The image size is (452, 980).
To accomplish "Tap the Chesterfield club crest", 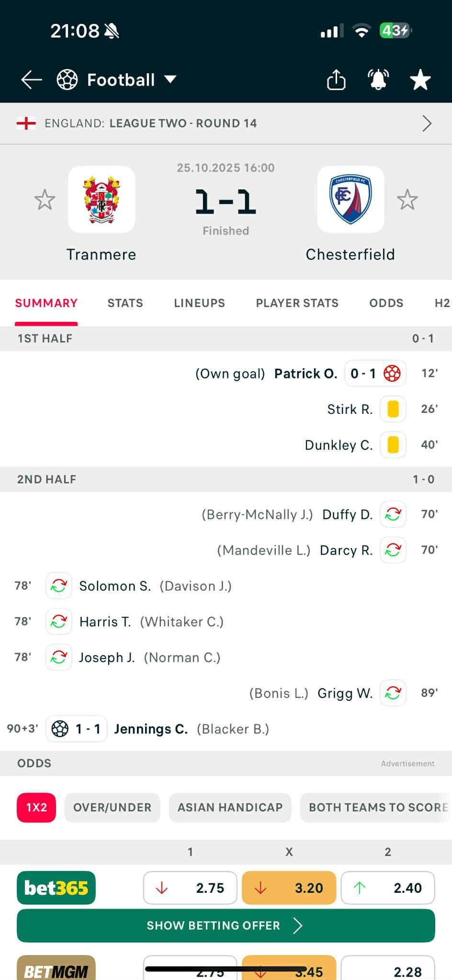I will pos(350,200).
